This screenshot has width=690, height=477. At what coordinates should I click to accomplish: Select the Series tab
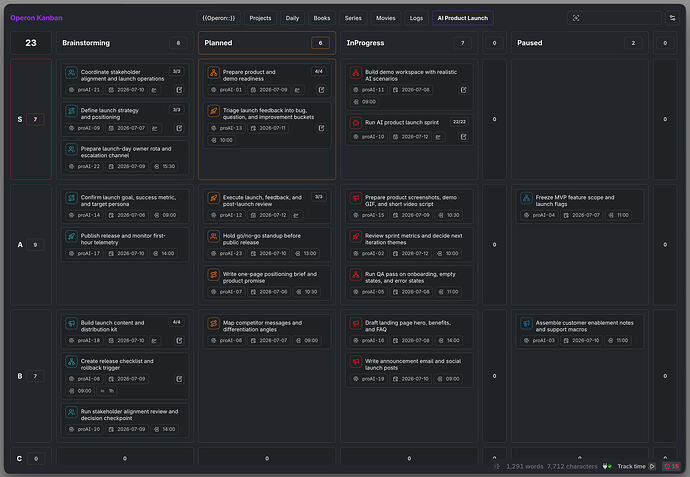353,18
